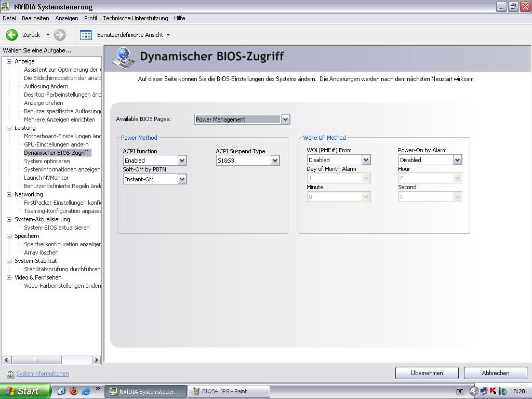Click the green Zurück back arrow
The width and height of the screenshot is (532, 399).
point(12,35)
